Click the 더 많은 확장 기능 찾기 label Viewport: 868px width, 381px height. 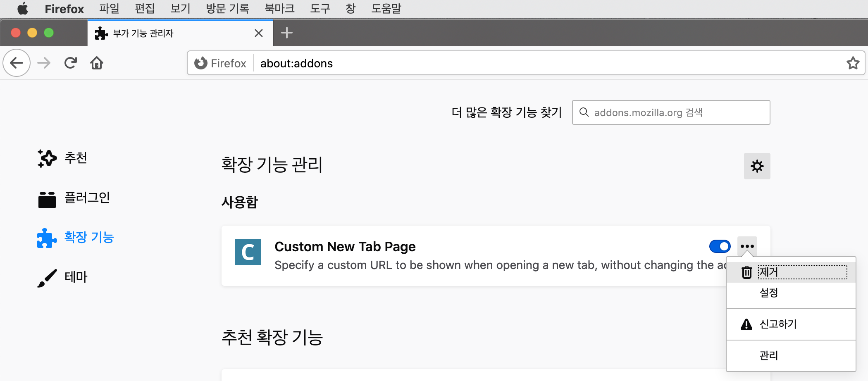point(507,112)
